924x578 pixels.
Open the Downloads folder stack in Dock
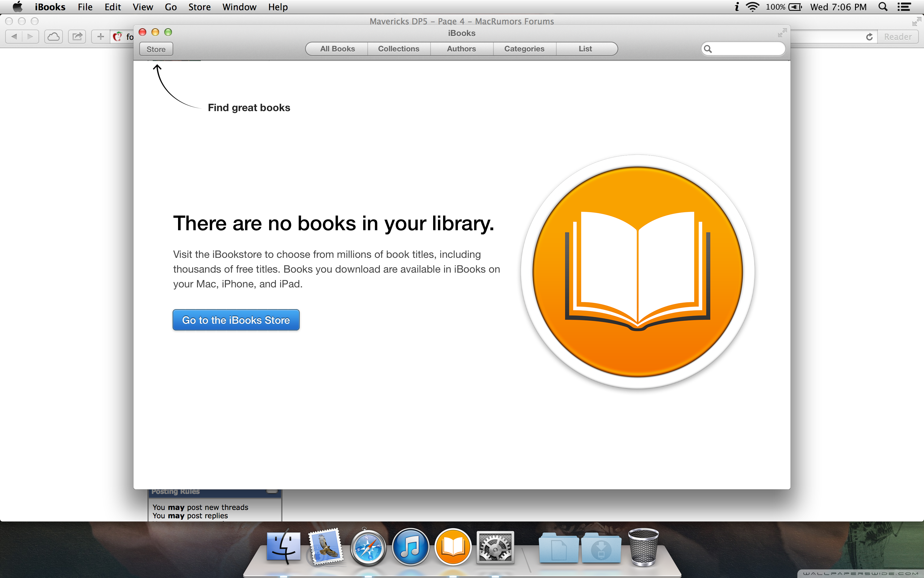pos(601,548)
